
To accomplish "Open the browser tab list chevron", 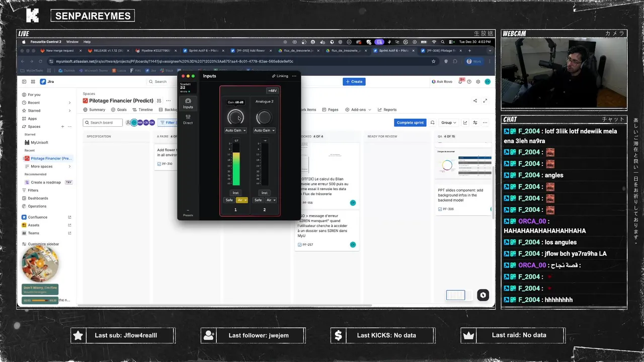I will pos(490,50).
